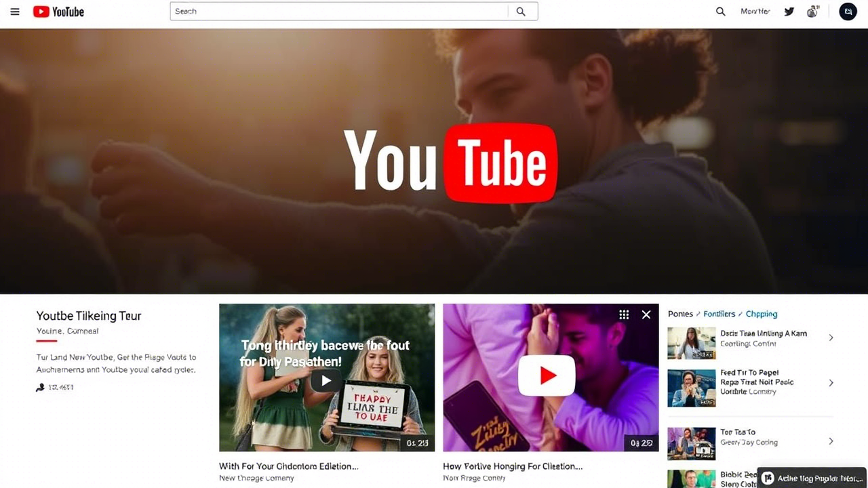This screenshot has width=868, height=488.
Task: Open the notifications icon in header
Action: pyautogui.click(x=812, y=12)
